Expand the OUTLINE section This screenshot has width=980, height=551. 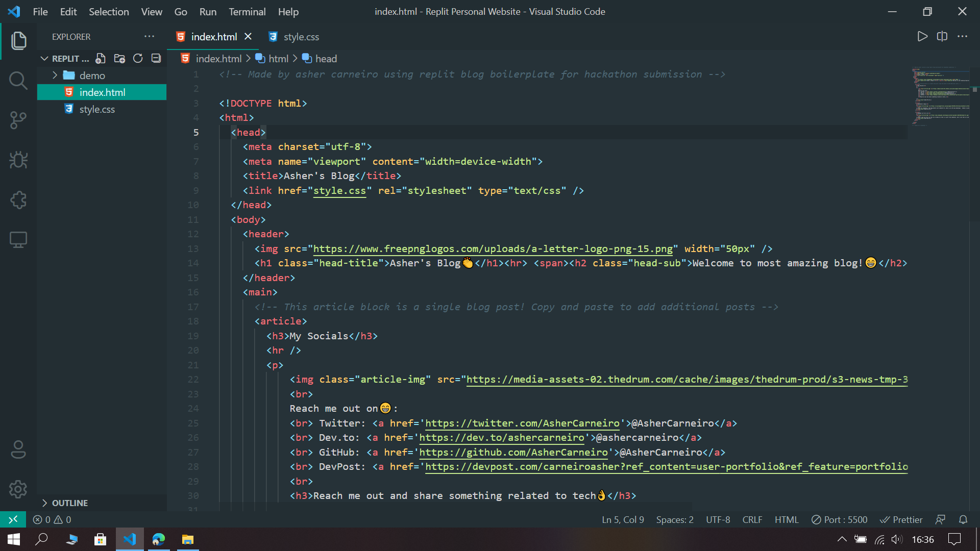point(69,503)
